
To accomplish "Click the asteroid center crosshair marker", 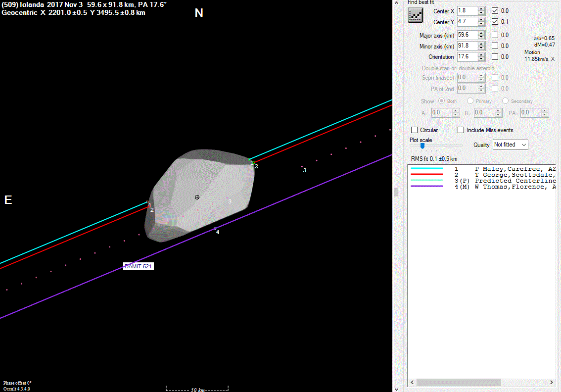I will (x=197, y=197).
